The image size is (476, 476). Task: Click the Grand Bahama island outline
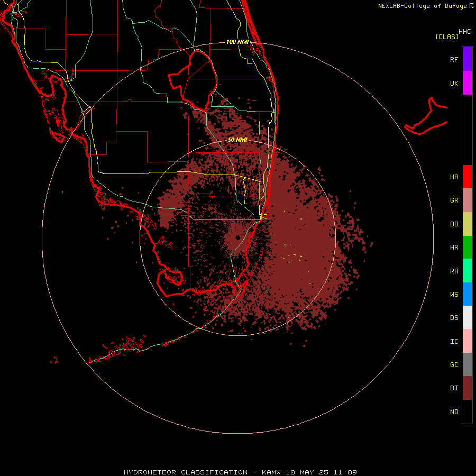tap(426, 116)
